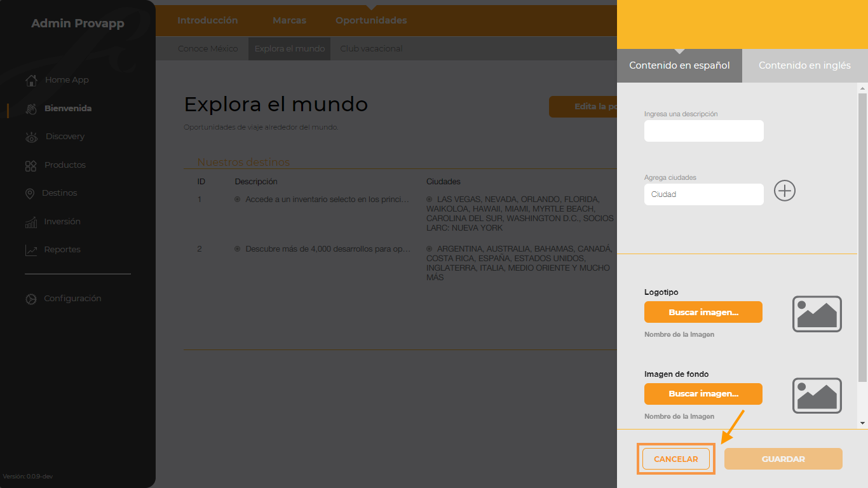868x488 pixels.
Task: Select the Oportunidades top tab
Action: click(371, 20)
